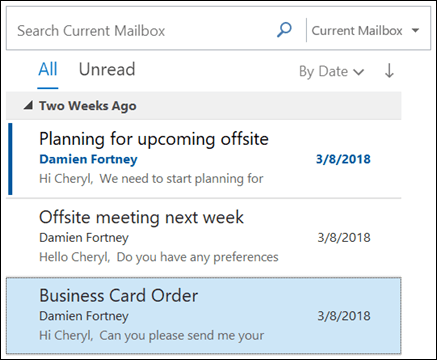Click the Two Weeks Ago group header
The image size is (437, 360).
[204, 106]
